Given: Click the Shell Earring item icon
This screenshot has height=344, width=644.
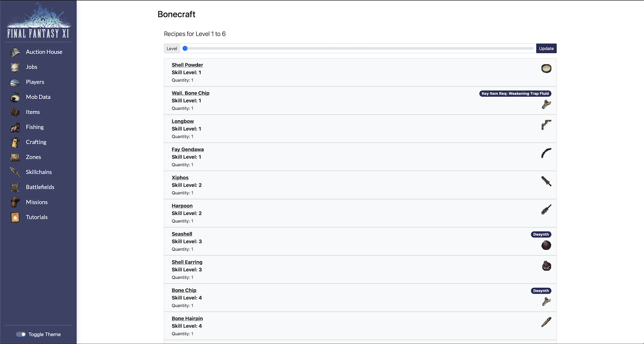Looking at the screenshot, I should click(546, 266).
